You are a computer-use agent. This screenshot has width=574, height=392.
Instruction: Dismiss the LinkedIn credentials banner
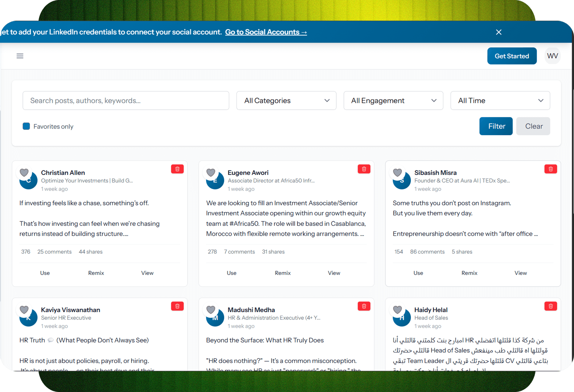(498, 32)
